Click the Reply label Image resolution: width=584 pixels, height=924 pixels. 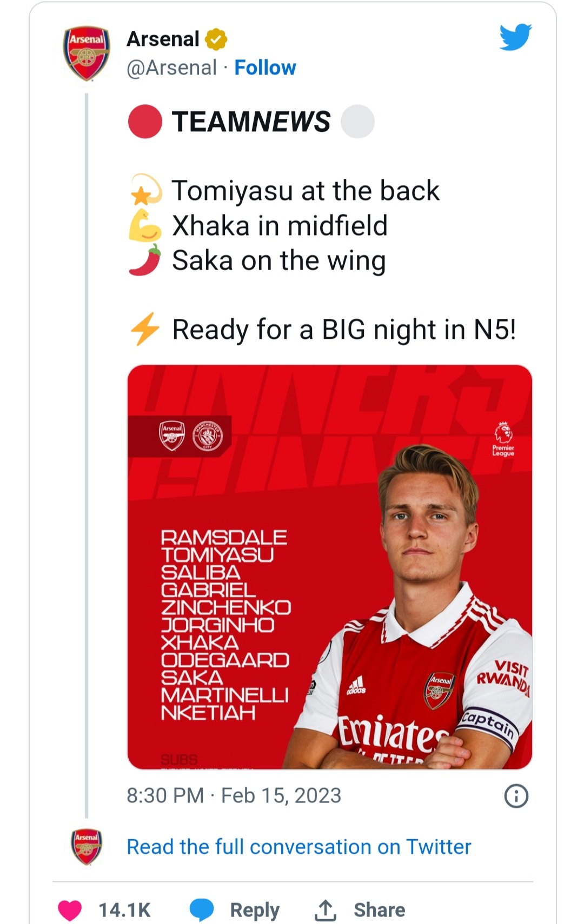point(255,910)
